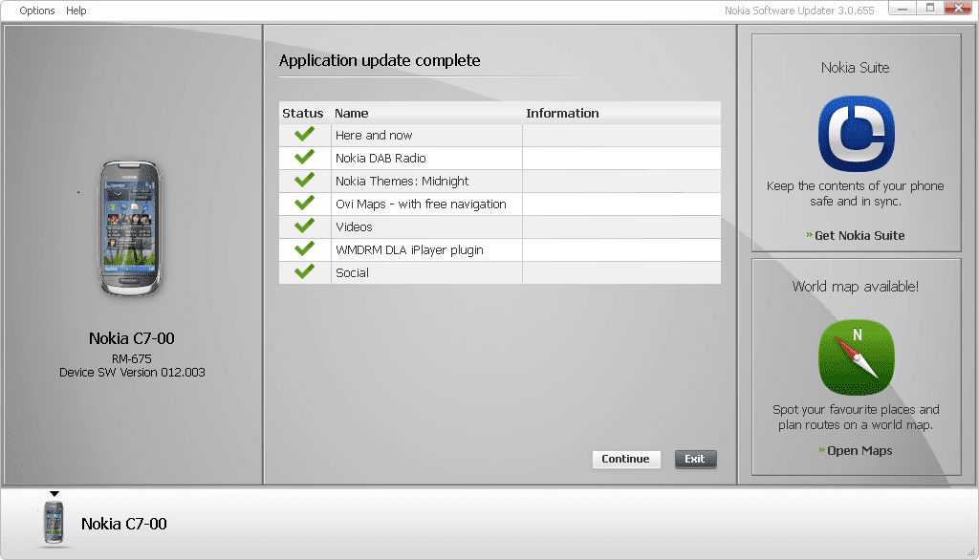
Task: Click the checkmark for WMDRM DLA iPlayer plugin
Action: tap(305, 249)
